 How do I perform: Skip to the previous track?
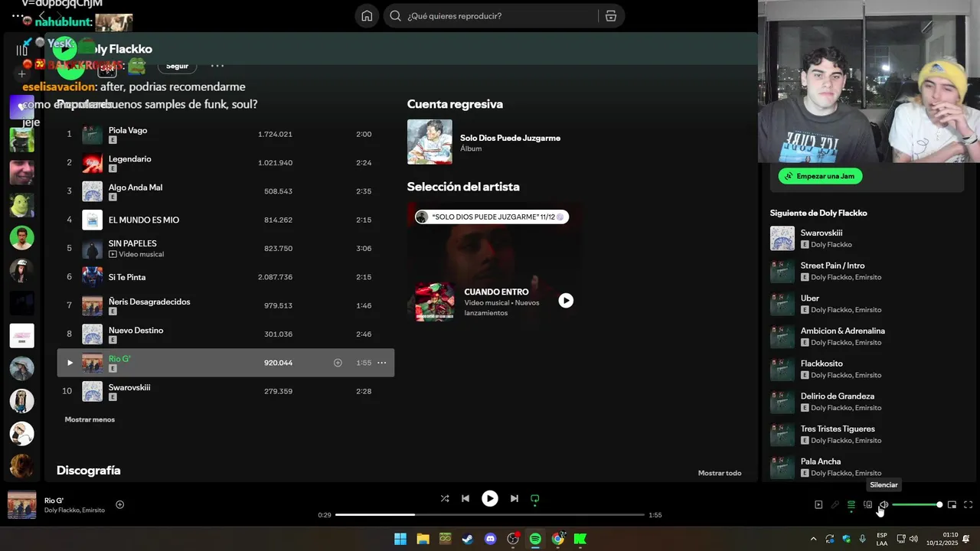coord(465,498)
